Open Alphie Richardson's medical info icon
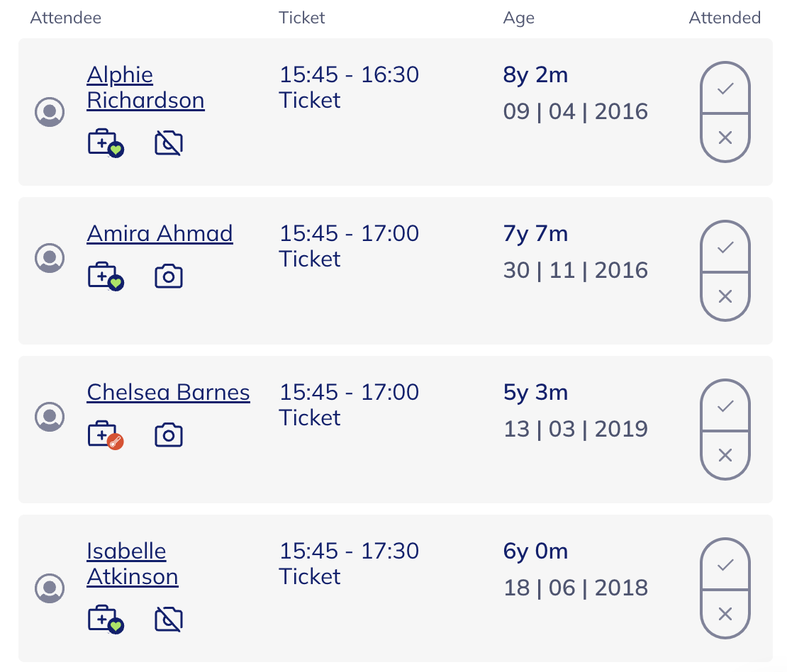Viewport: 787px width, 672px height. (x=105, y=143)
